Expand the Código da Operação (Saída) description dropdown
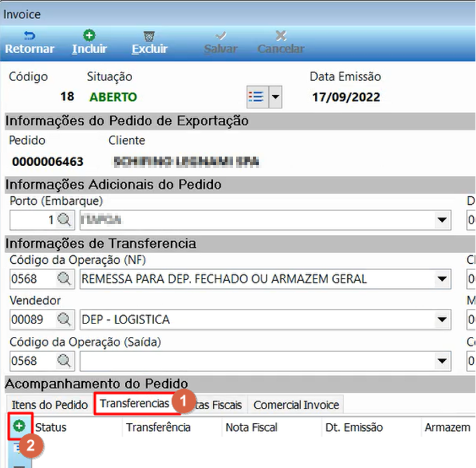The height and width of the screenshot is (468, 476). [x=442, y=361]
